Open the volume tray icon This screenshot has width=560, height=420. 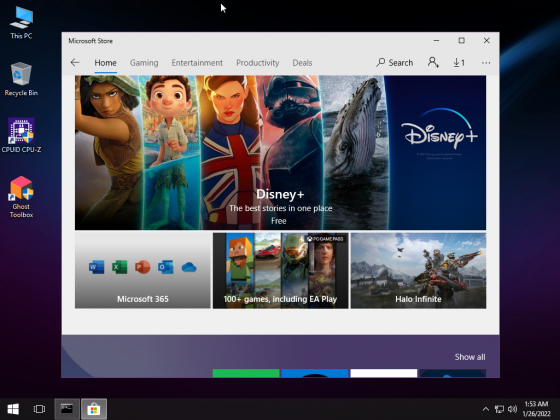512,409
